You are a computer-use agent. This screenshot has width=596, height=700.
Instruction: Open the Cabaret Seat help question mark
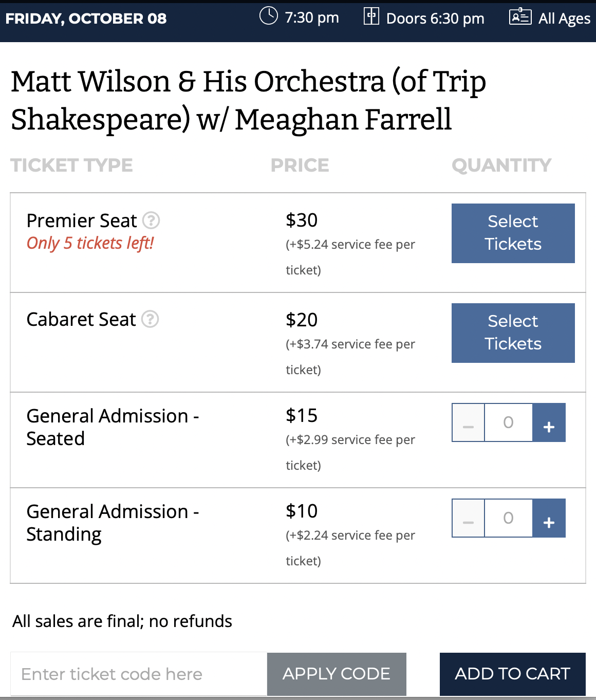pyautogui.click(x=150, y=319)
